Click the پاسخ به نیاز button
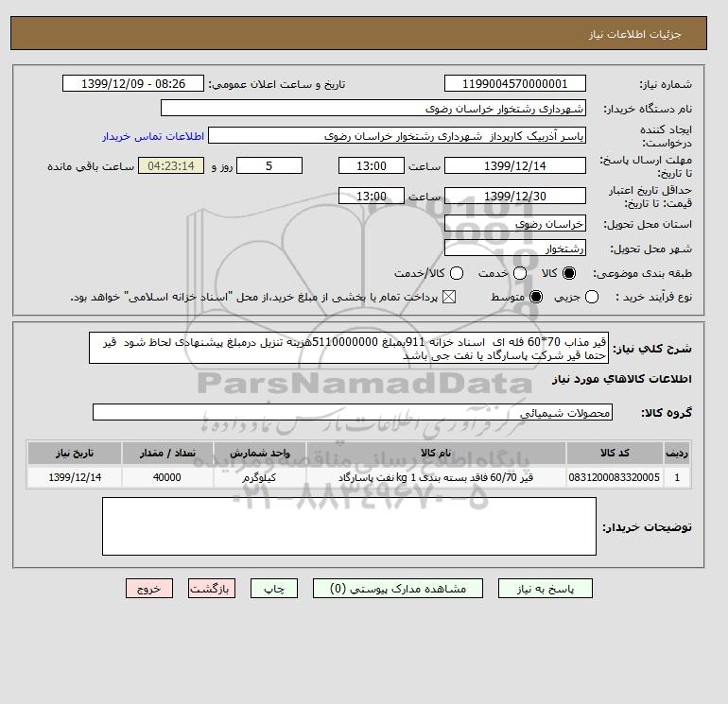This screenshot has height=704, width=728. click(x=546, y=589)
